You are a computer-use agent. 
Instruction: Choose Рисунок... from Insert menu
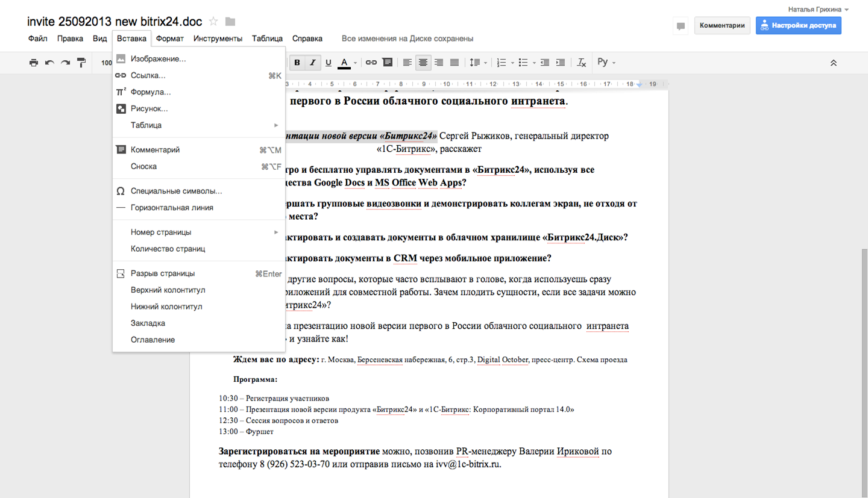coord(199,109)
